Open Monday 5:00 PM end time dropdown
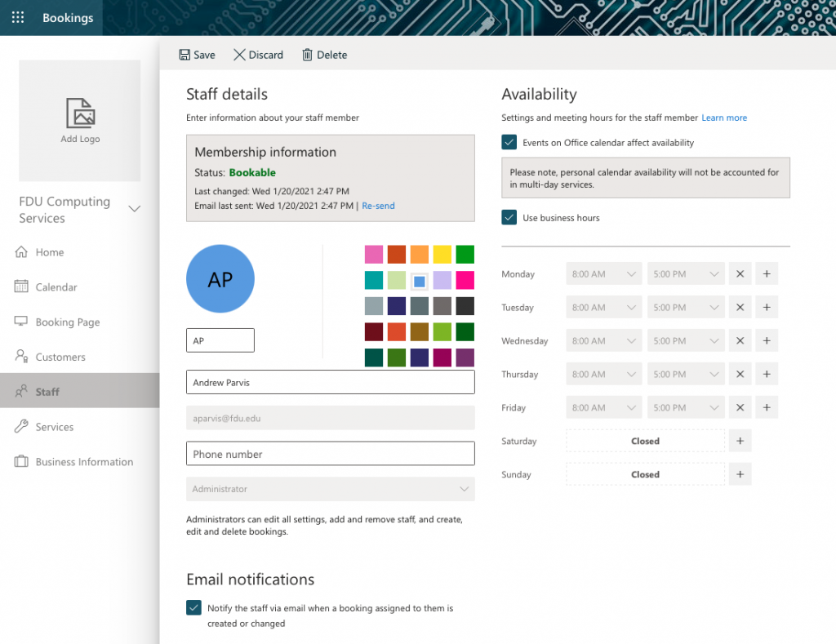836x644 pixels. tap(686, 274)
